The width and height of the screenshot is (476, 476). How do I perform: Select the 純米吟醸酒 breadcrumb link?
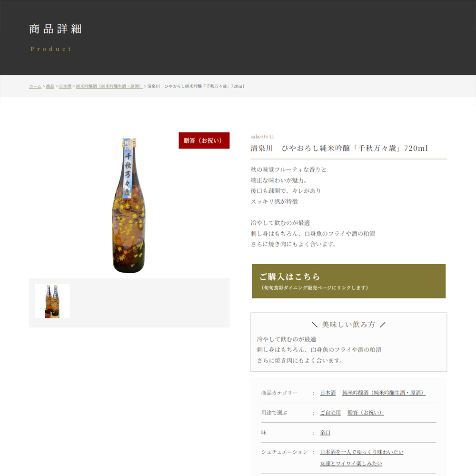(109, 86)
